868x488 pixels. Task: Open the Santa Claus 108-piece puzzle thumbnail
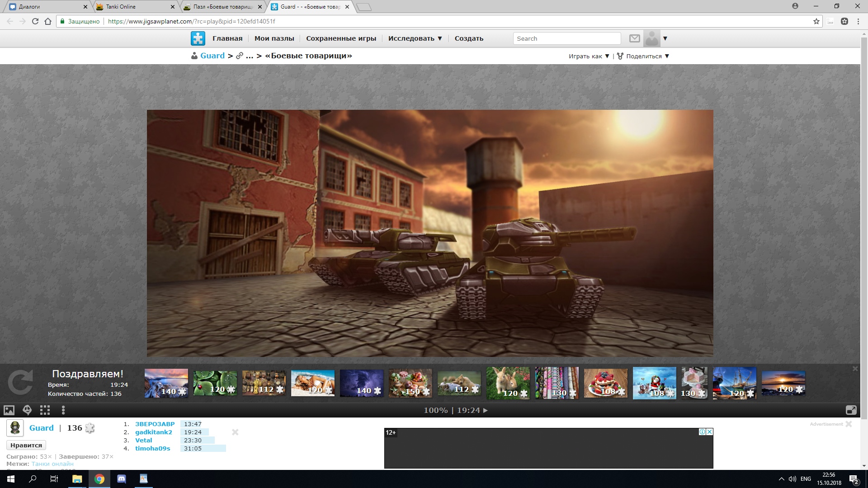tap(655, 383)
